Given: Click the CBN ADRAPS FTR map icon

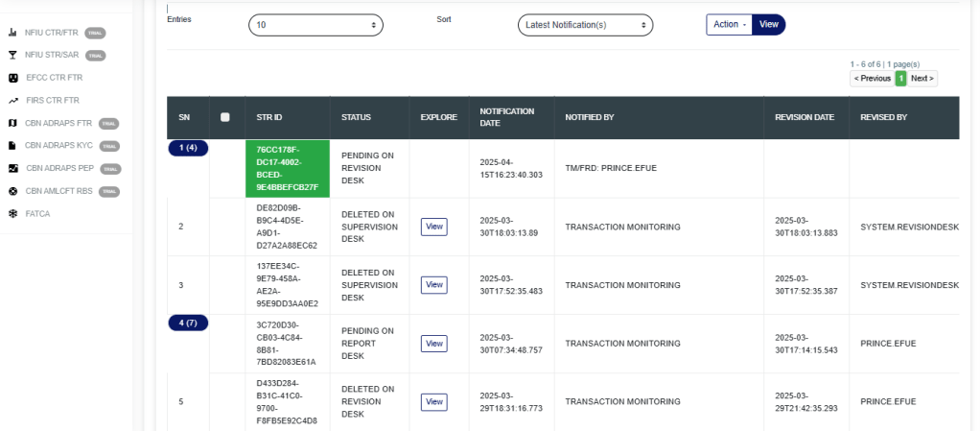Looking at the screenshot, I should (x=12, y=123).
